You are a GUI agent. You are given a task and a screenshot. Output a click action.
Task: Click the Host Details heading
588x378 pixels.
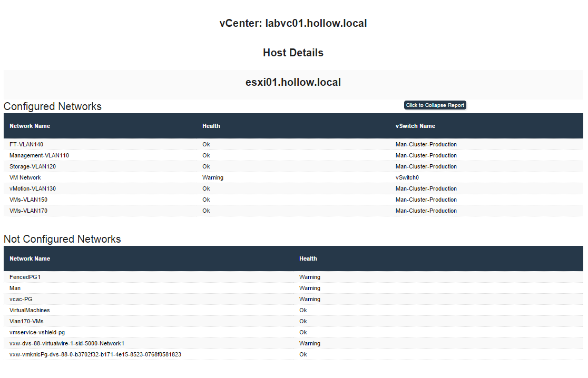click(x=293, y=53)
